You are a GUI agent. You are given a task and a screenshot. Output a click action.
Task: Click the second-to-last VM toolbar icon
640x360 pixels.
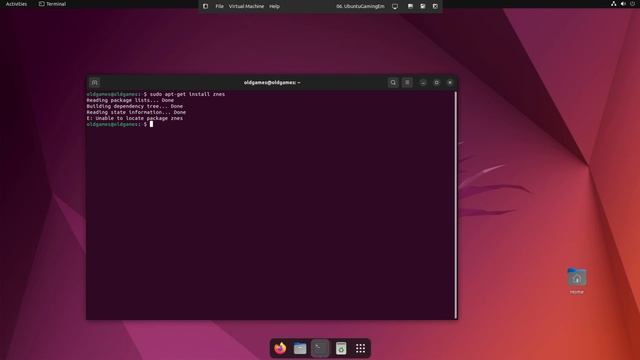423,6
